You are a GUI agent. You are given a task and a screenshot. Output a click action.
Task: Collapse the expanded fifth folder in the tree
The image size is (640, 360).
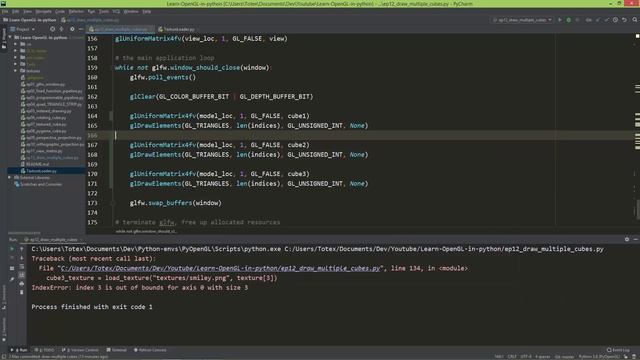pos(16,71)
